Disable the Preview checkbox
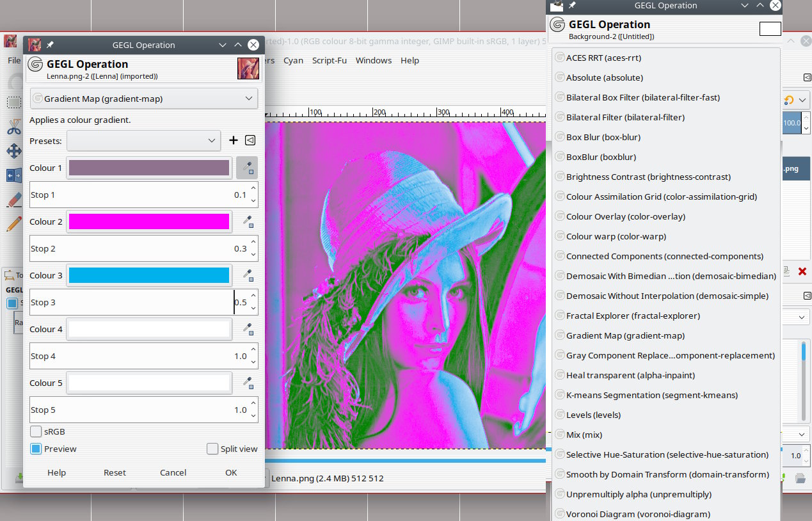The height and width of the screenshot is (521, 812). click(x=36, y=449)
